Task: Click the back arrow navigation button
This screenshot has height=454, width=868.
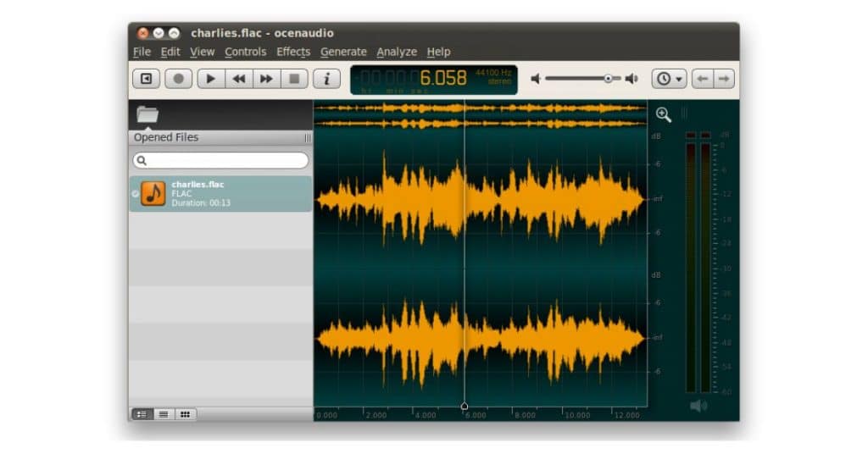Action: click(x=702, y=79)
